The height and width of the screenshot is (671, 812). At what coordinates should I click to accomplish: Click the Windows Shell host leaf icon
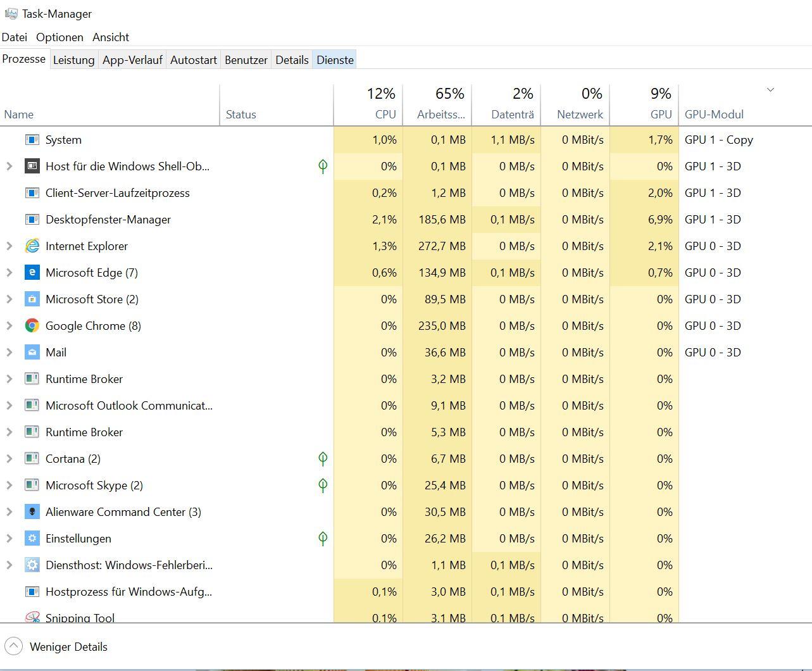pyautogui.click(x=323, y=166)
